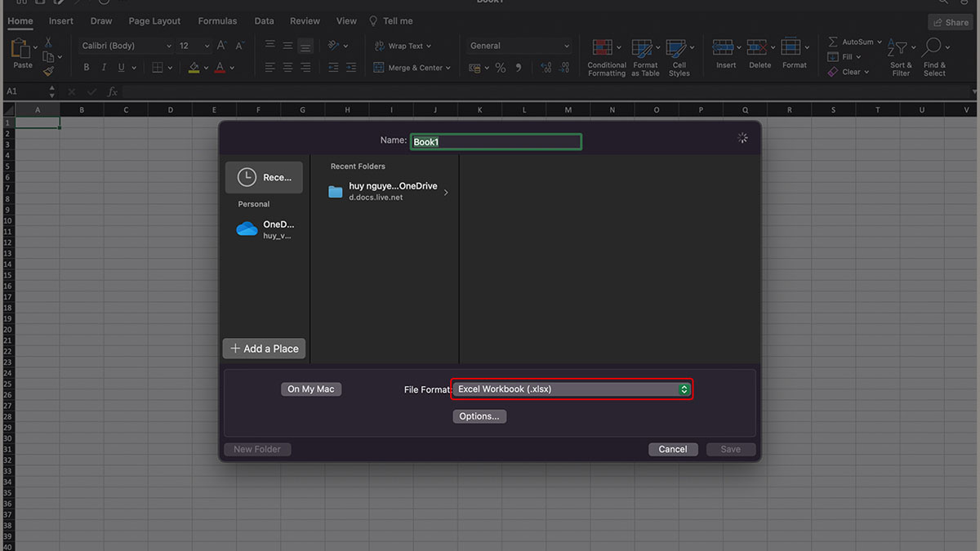Click the Decrease Indent icon
Image resolution: width=980 pixels, height=551 pixels.
click(334, 68)
